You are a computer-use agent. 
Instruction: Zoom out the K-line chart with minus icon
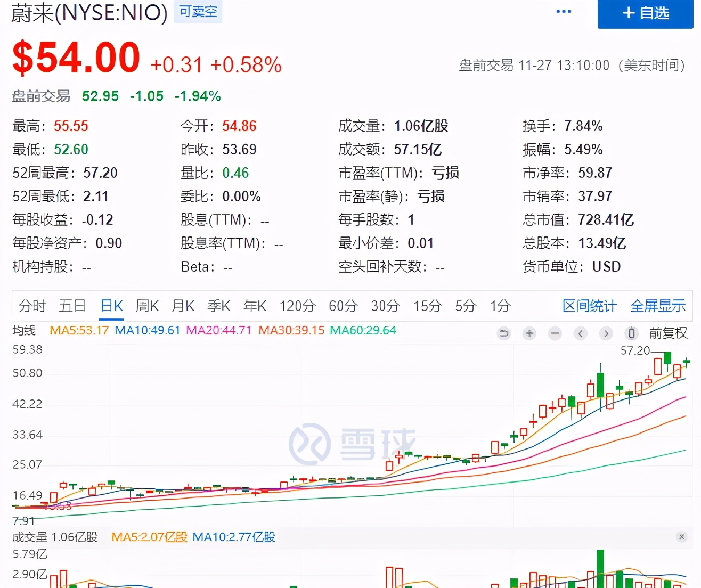coord(555,333)
